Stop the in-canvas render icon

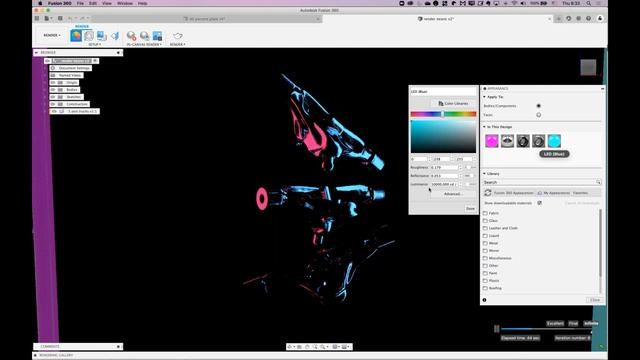click(x=131, y=36)
